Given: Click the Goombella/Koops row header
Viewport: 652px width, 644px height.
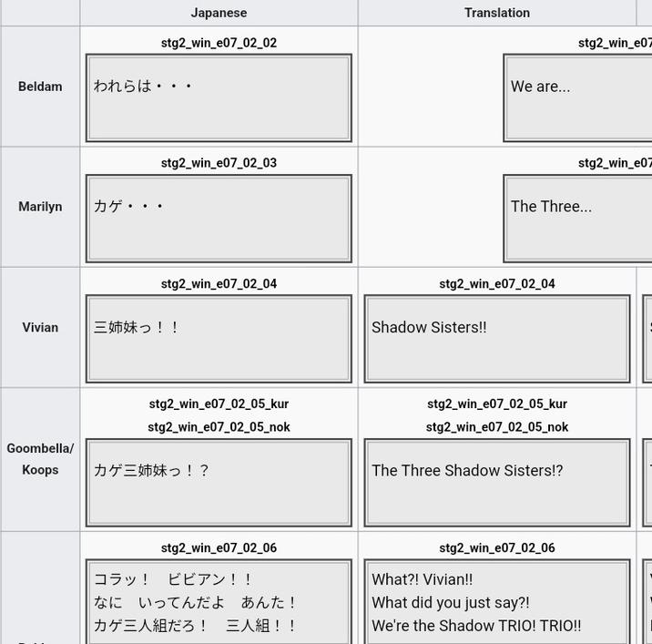Looking at the screenshot, I should pyautogui.click(x=40, y=459).
